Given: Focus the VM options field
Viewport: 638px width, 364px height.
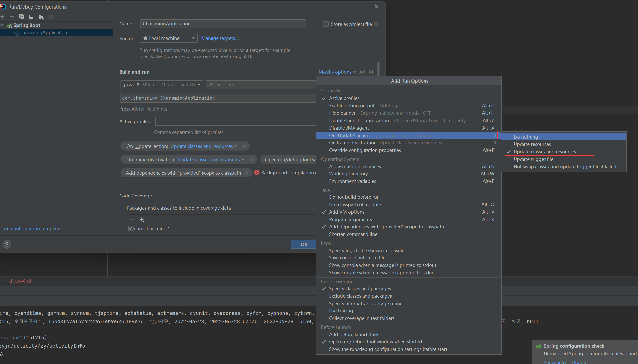Looking at the screenshot, I should (261, 85).
